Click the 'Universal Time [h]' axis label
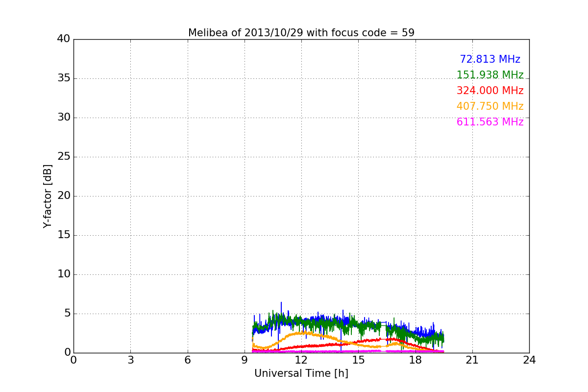 (x=301, y=373)
